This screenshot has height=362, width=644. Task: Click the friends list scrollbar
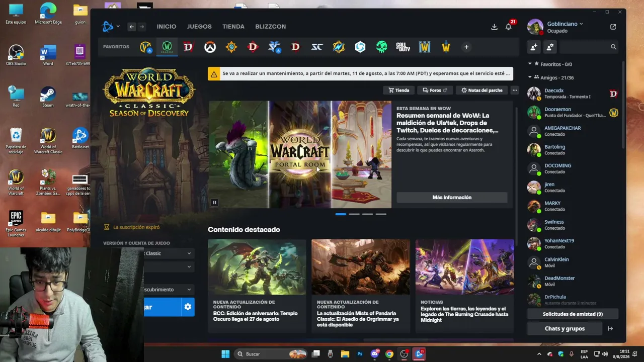coord(623,106)
